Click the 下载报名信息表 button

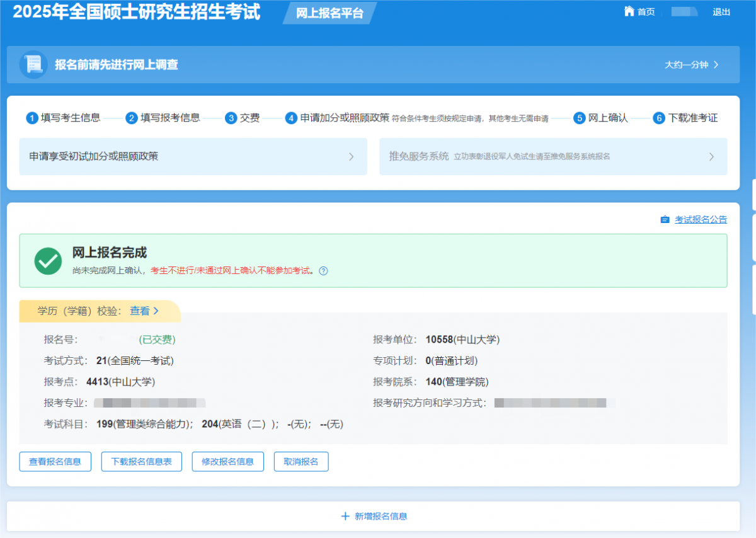click(x=142, y=461)
